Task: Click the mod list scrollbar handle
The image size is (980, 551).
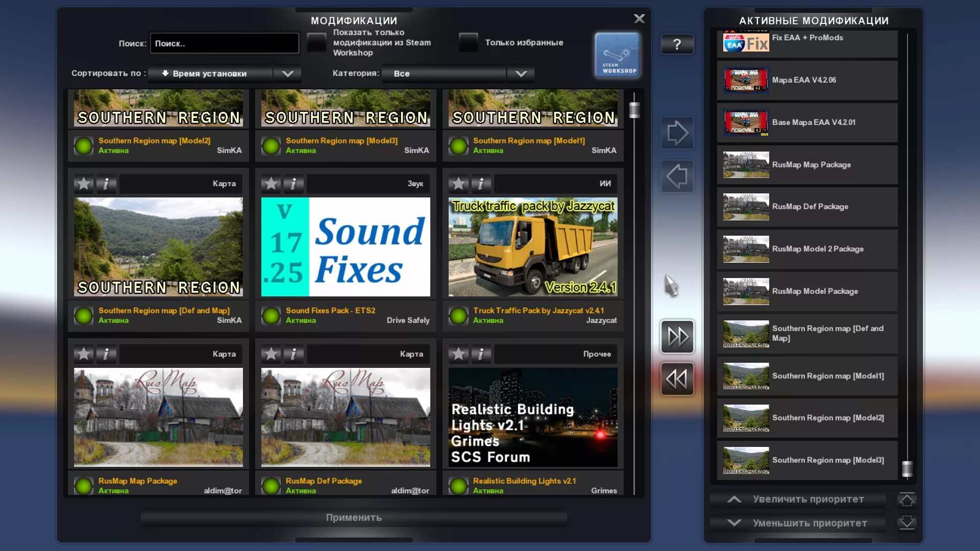Action: tap(634, 110)
